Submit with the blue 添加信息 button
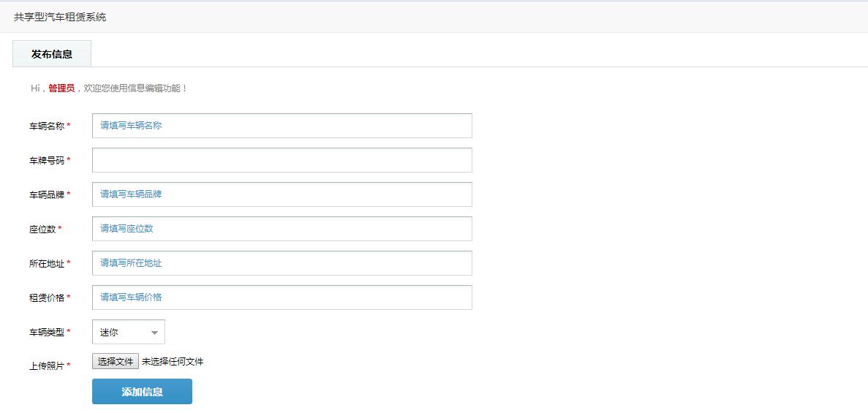Viewport: 868px width, 413px height. pyautogui.click(x=143, y=392)
